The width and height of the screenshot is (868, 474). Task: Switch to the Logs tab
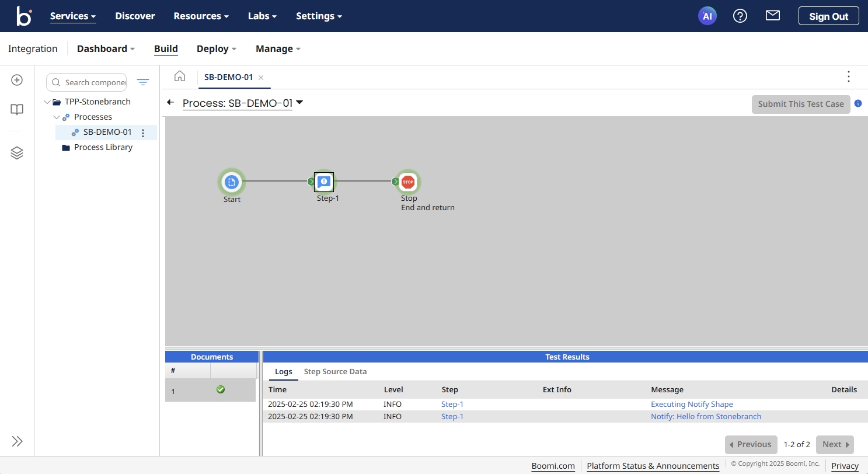click(x=284, y=372)
